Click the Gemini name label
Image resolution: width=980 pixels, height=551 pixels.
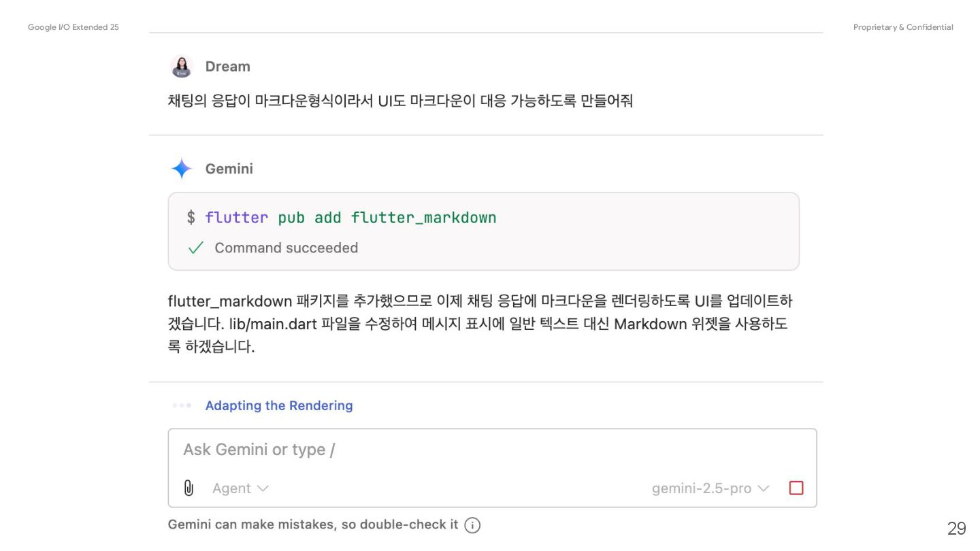pos(229,169)
